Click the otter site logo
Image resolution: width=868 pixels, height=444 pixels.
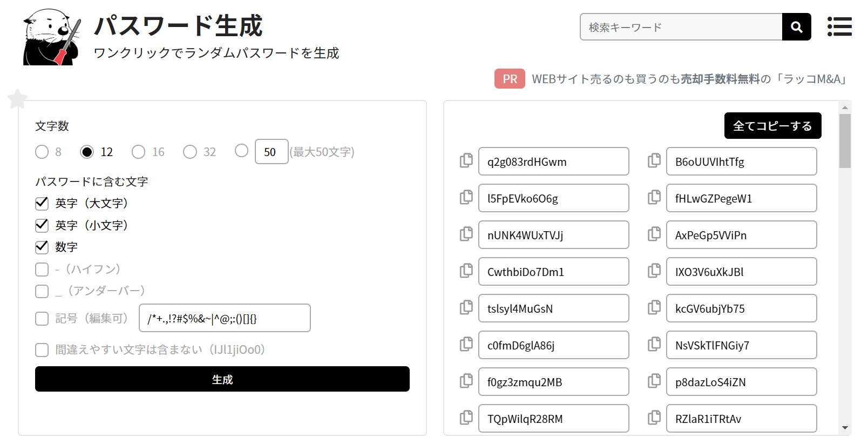pos(52,37)
